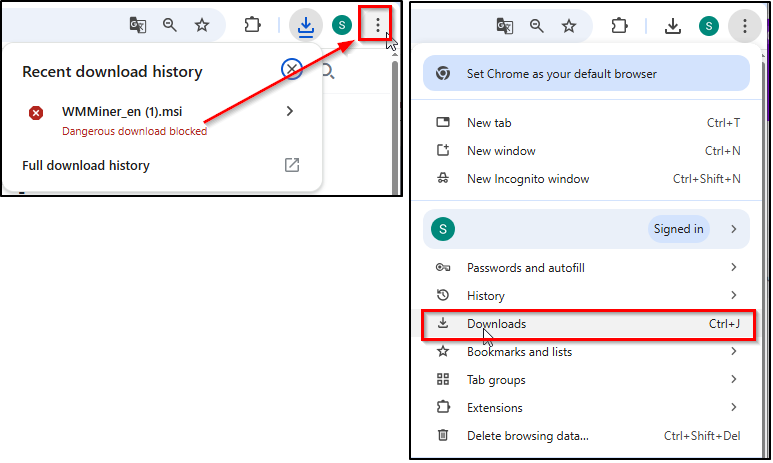Click the zoom magnifier icon in the left window
Image resolution: width=773 pixels, height=463 pixels.
[170, 25]
